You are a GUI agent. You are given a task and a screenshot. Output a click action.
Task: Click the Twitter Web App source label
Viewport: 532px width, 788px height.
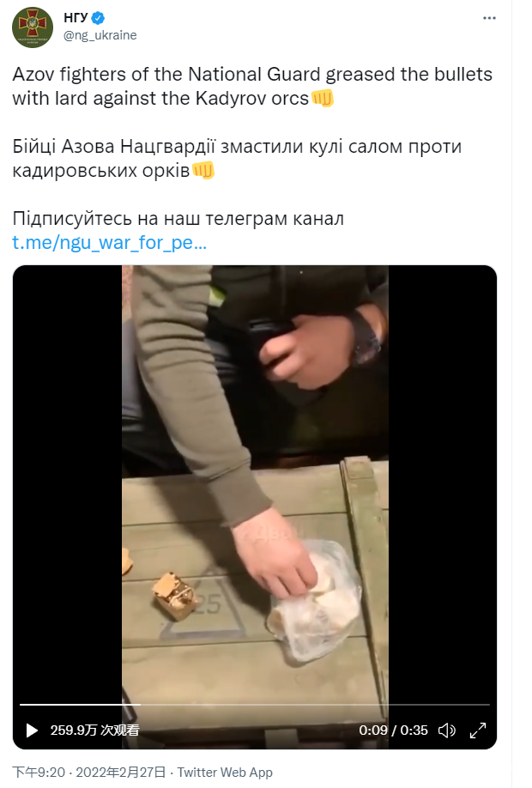tap(225, 772)
